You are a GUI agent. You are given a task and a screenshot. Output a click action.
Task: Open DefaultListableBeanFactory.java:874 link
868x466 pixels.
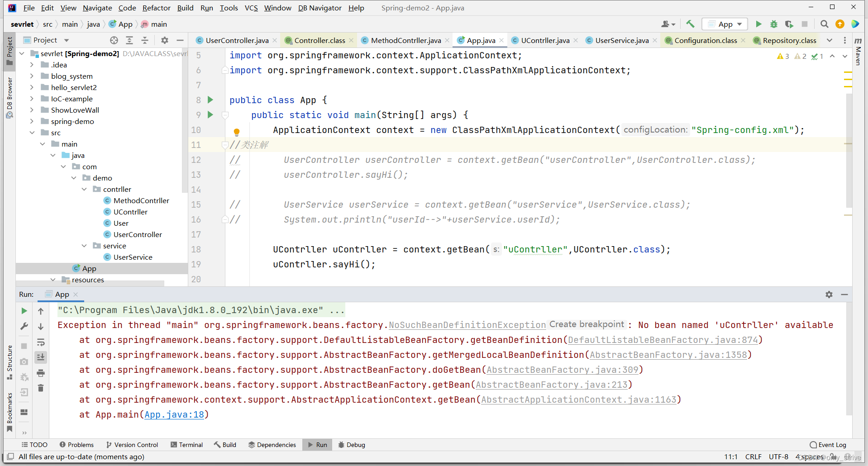coord(663,340)
